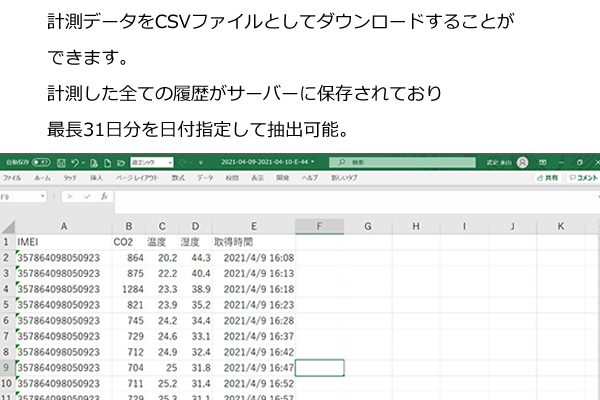Switch to the 新しいタブ ribbon tab

344,178
